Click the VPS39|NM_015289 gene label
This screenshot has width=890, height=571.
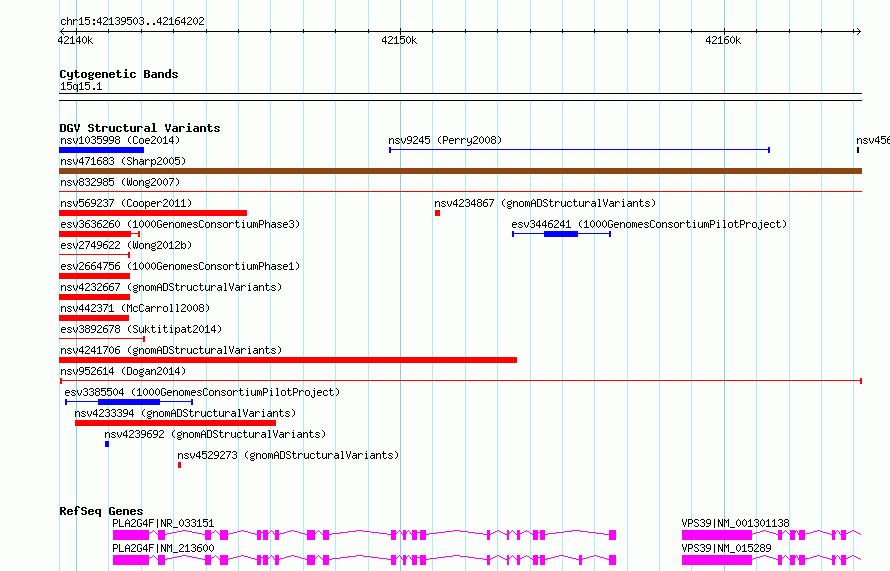tap(727, 548)
